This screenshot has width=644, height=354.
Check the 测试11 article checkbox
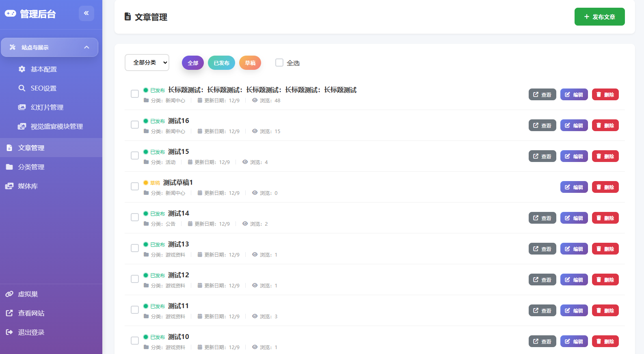coord(135,310)
